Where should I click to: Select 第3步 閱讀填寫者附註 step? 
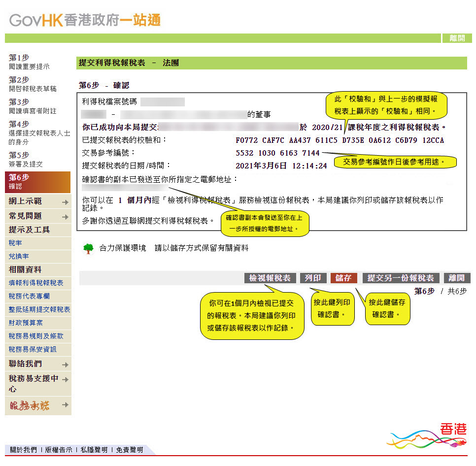pos(33,106)
